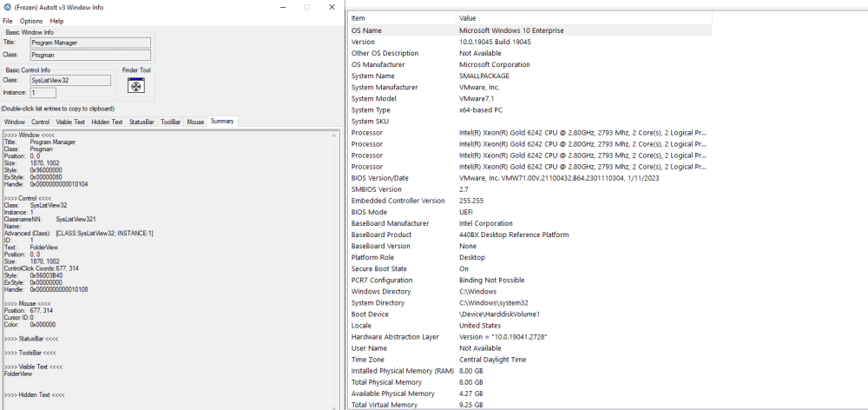This screenshot has width=868, height=410.
Task: Click the Title field showing Program Manager
Action: 90,43
